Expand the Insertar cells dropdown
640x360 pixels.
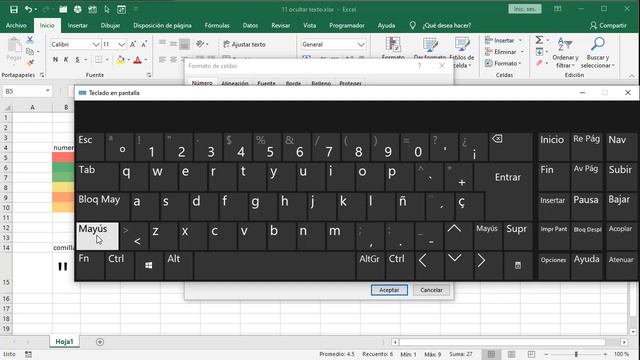coord(520,40)
